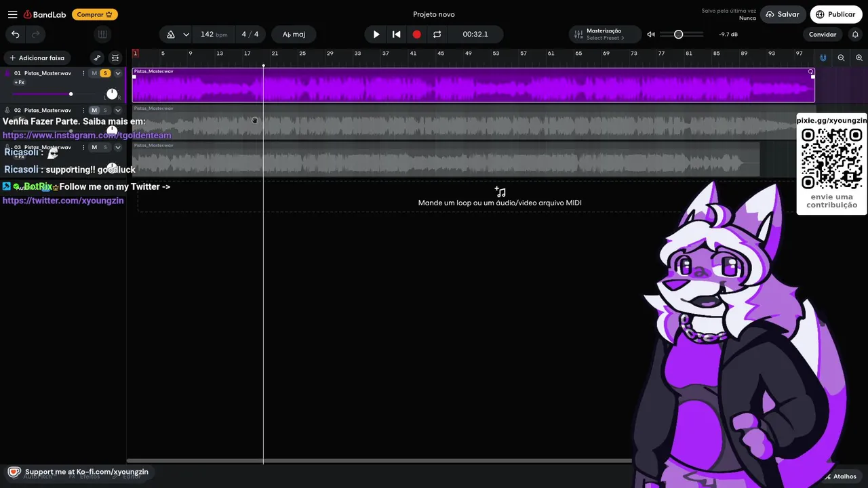This screenshot has width=868, height=488.
Task: Expand track 02 chevron
Action: (x=118, y=110)
